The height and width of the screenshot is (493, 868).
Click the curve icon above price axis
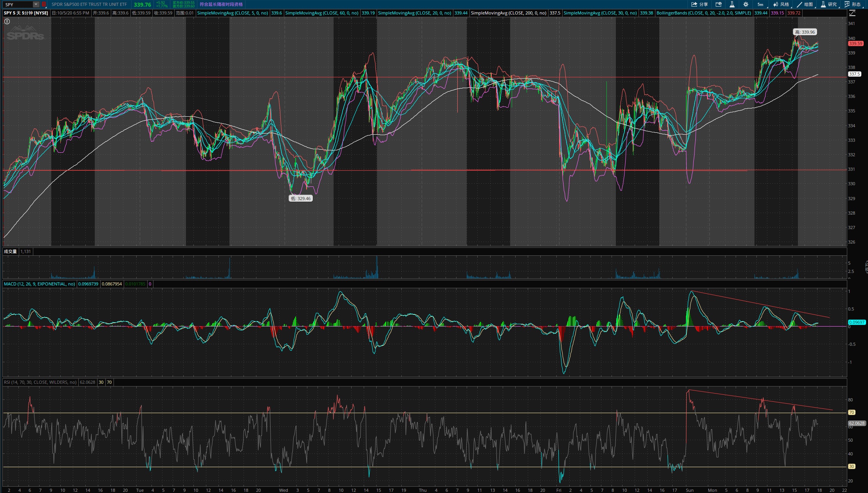pyautogui.click(x=852, y=13)
